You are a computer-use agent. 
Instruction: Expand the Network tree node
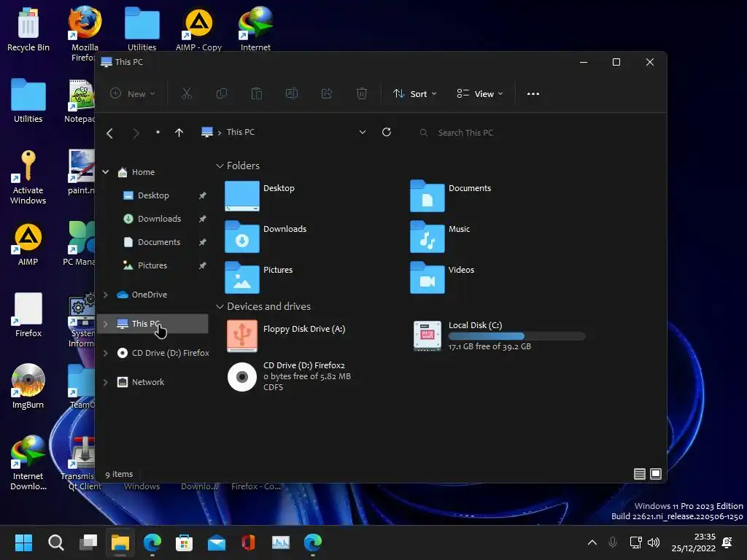click(x=106, y=382)
